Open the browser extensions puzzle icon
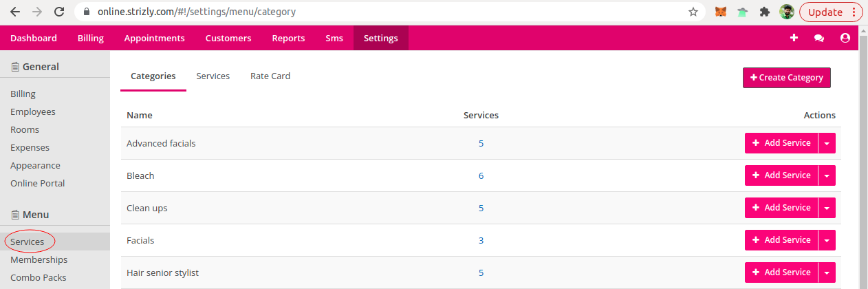The width and height of the screenshot is (868, 289). click(764, 12)
